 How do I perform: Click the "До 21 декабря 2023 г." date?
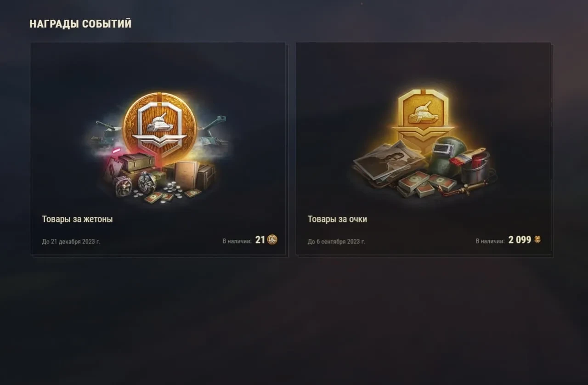coord(71,242)
